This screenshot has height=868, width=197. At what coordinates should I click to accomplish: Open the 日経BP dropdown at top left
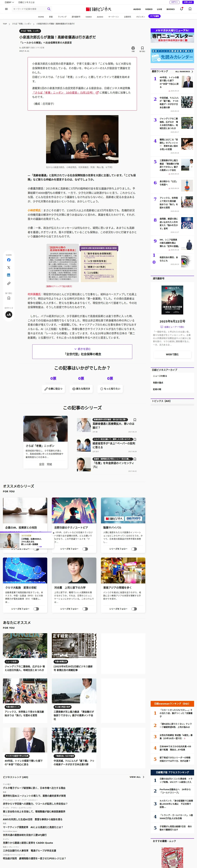point(9,2)
